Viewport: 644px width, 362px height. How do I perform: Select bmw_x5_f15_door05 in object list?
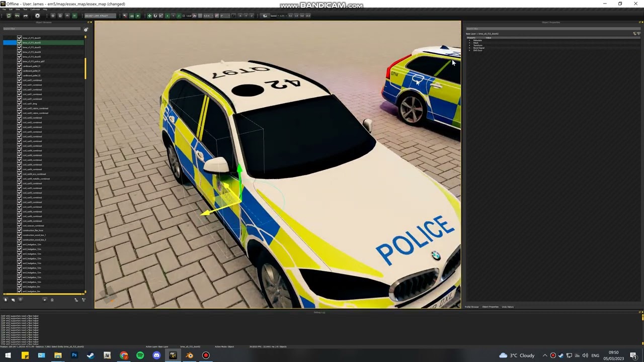(x=32, y=57)
